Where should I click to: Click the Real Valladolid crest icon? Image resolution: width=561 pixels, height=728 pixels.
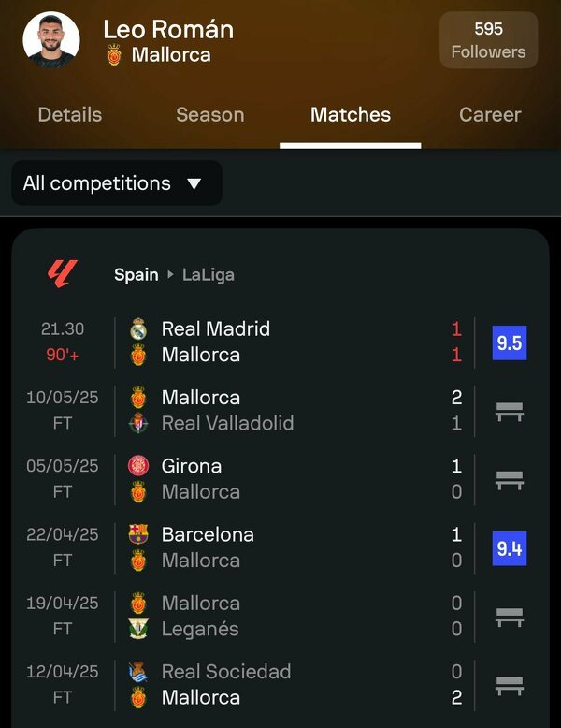pos(138,423)
